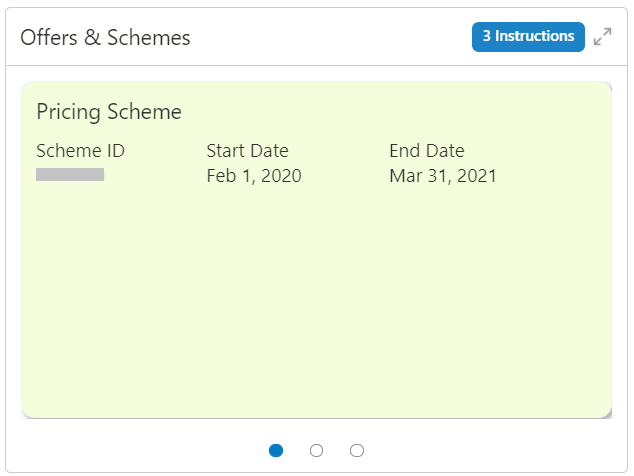Click the Pricing Scheme heading
634x476 pixels.
click(x=109, y=112)
